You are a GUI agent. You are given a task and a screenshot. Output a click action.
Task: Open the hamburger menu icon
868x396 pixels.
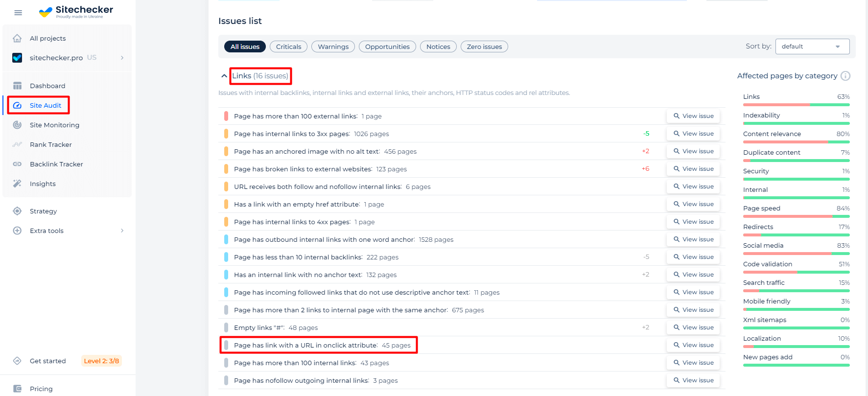click(x=18, y=13)
